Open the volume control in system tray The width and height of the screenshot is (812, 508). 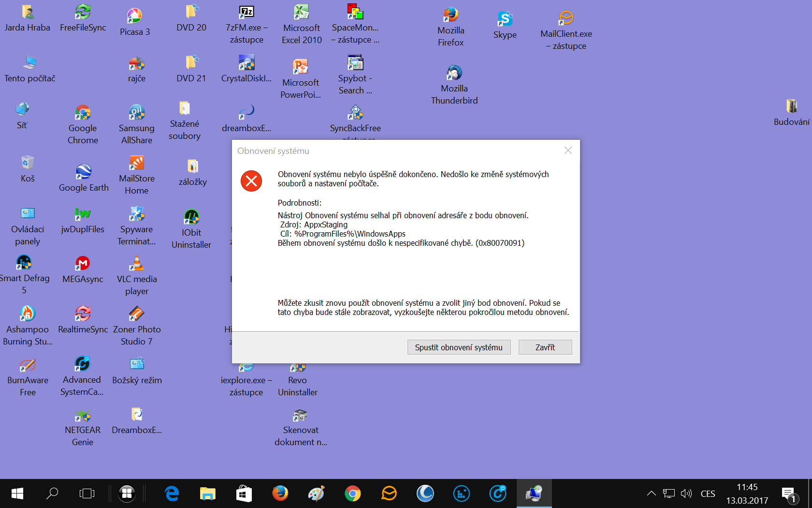click(686, 493)
